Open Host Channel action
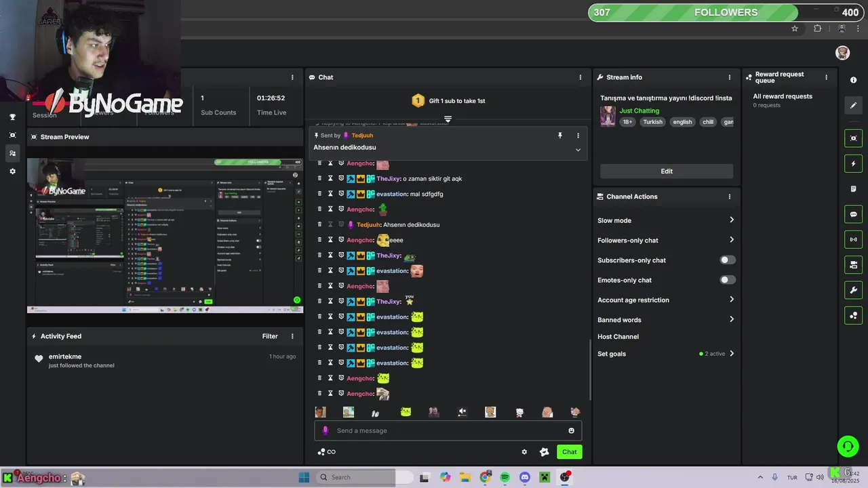Image resolution: width=868 pixels, height=488 pixels. tap(618, 337)
